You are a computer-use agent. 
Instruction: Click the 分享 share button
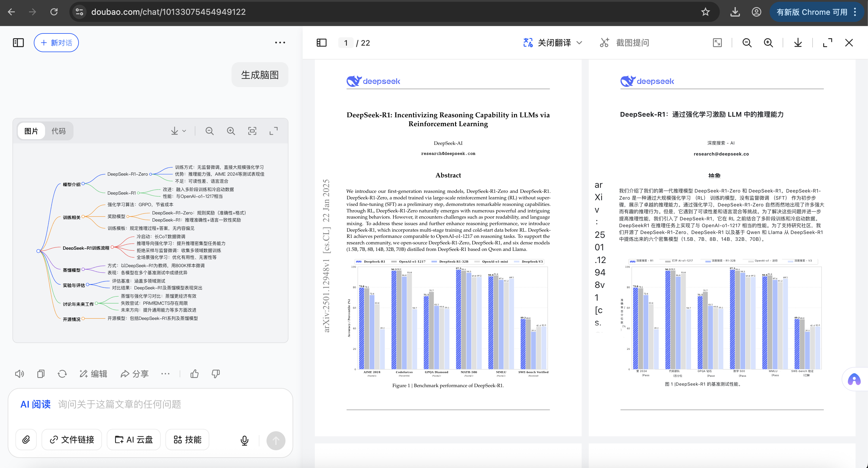pyautogui.click(x=135, y=374)
